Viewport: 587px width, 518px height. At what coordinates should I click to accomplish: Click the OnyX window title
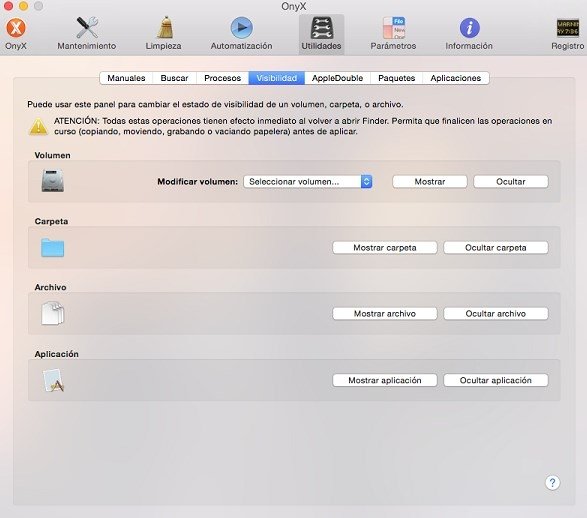pos(294,6)
